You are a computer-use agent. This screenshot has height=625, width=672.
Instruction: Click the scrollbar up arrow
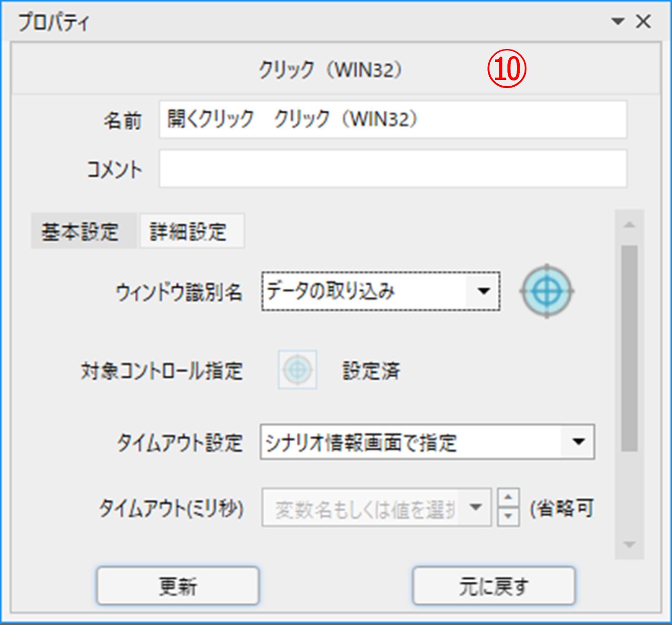(629, 225)
